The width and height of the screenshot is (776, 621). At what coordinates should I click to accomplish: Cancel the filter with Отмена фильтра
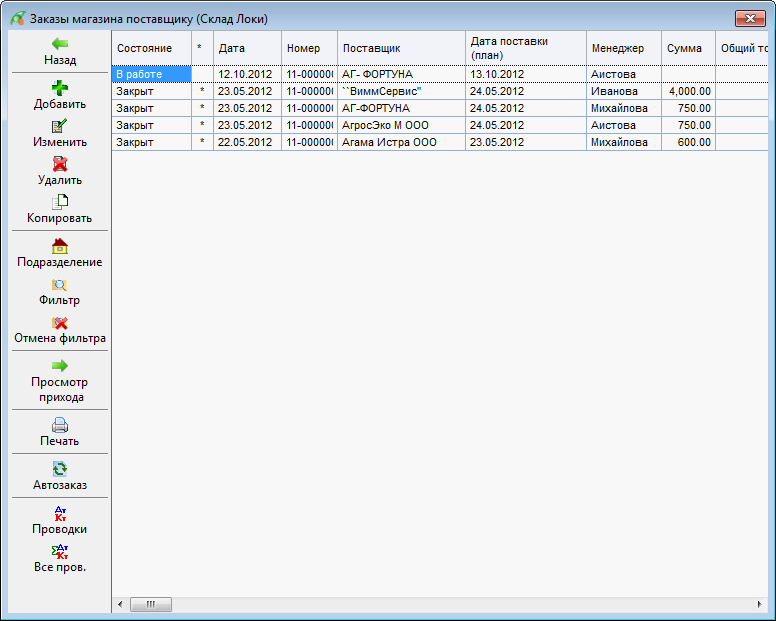point(60,323)
